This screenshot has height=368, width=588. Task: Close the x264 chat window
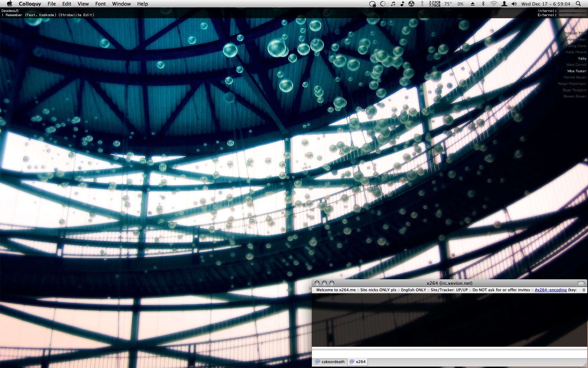tap(317, 283)
